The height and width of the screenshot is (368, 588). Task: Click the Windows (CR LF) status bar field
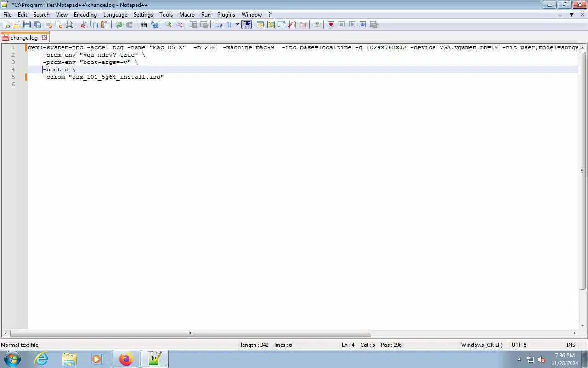point(481,345)
